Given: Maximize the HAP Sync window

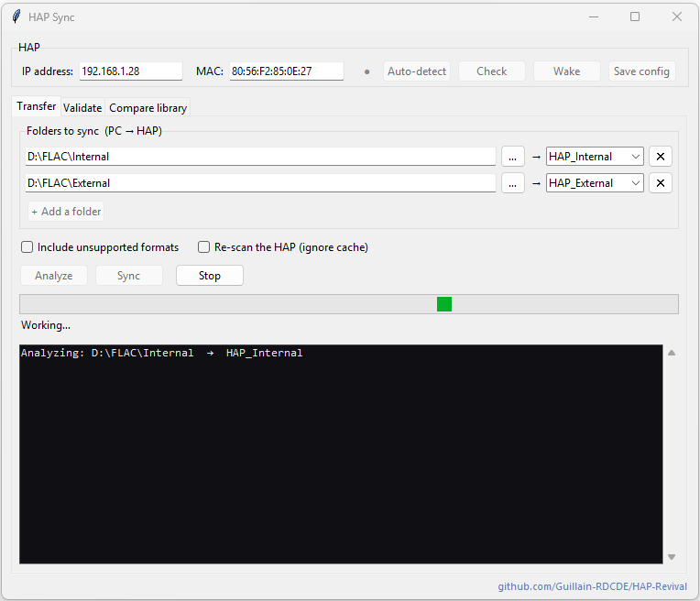Looking at the screenshot, I should [x=634, y=17].
